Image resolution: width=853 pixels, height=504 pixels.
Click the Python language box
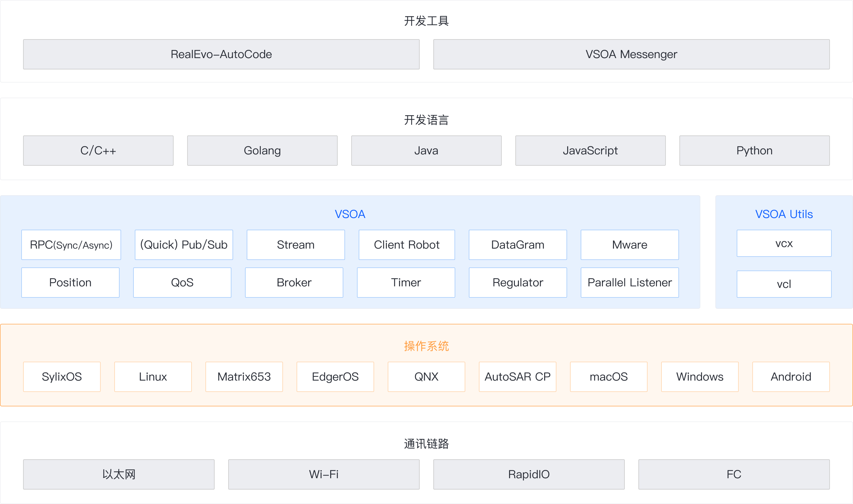pos(755,151)
